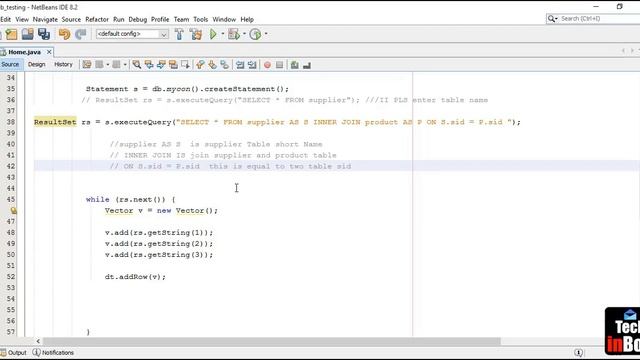
Task: Click the Redo toolbar icon
Action: tap(80, 34)
